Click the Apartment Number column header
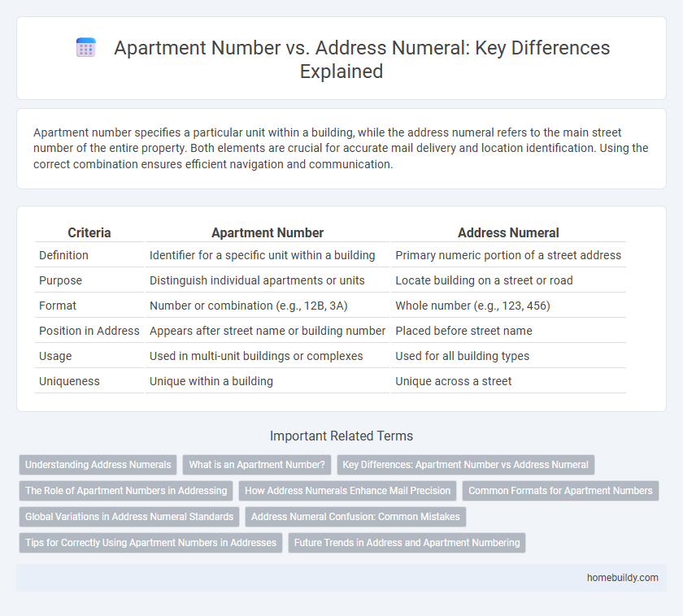 pyautogui.click(x=268, y=233)
